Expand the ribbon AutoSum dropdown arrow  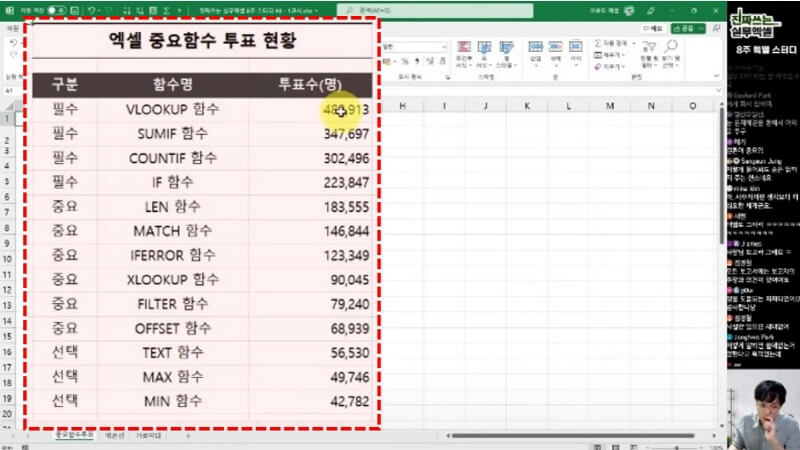click(x=634, y=43)
